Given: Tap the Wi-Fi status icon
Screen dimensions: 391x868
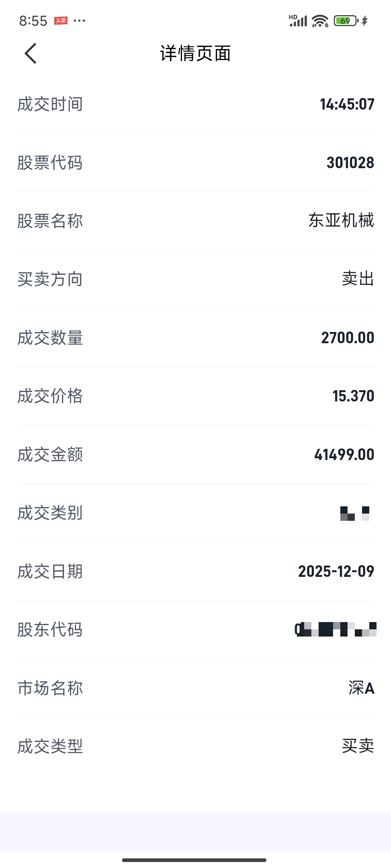Looking at the screenshot, I should pyautogui.click(x=320, y=21).
